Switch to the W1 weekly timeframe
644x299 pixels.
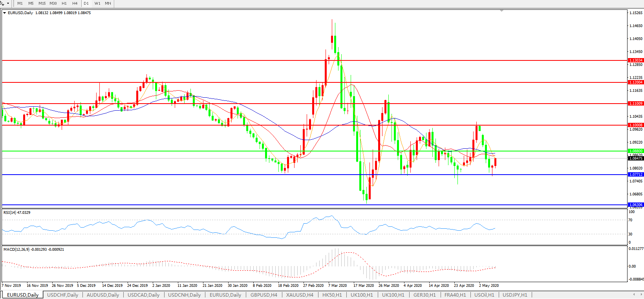pyautogui.click(x=97, y=3)
